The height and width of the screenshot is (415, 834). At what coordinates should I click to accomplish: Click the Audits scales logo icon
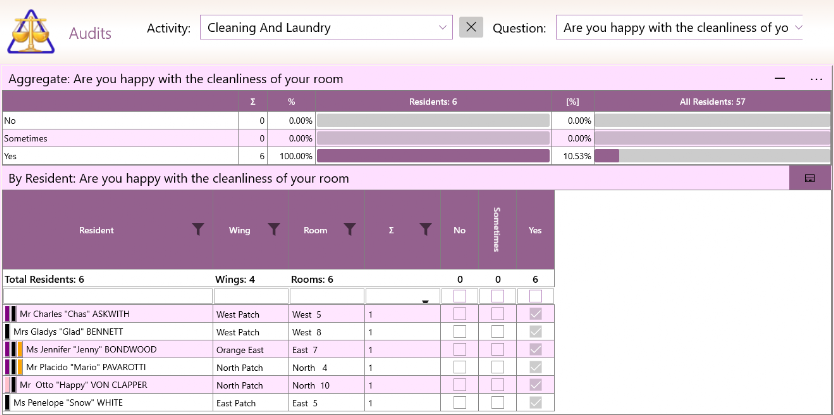pos(31,31)
